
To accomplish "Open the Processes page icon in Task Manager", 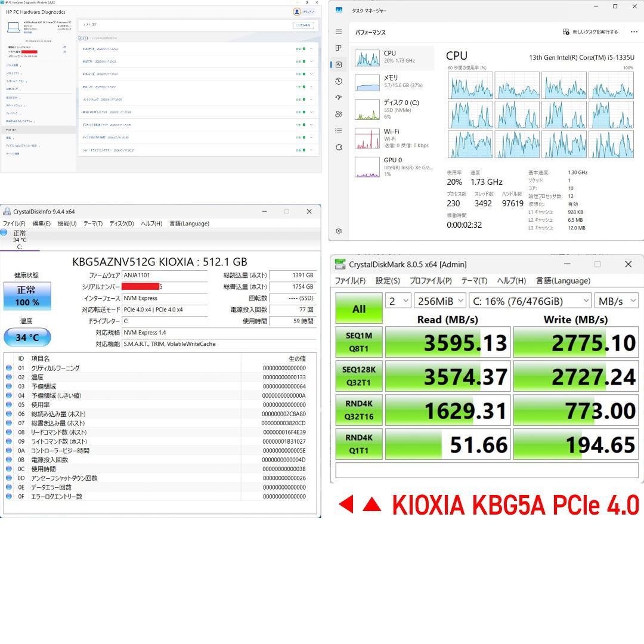I will pyautogui.click(x=339, y=48).
